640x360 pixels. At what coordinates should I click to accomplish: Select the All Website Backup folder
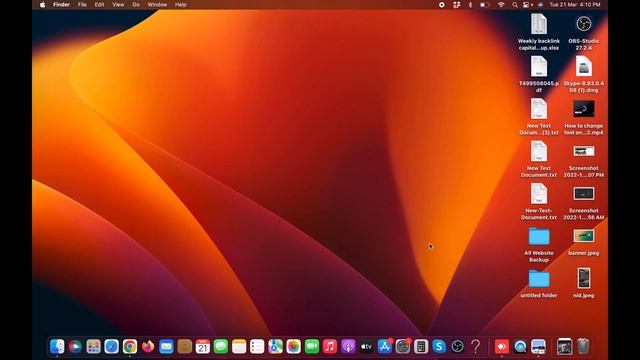539,244
